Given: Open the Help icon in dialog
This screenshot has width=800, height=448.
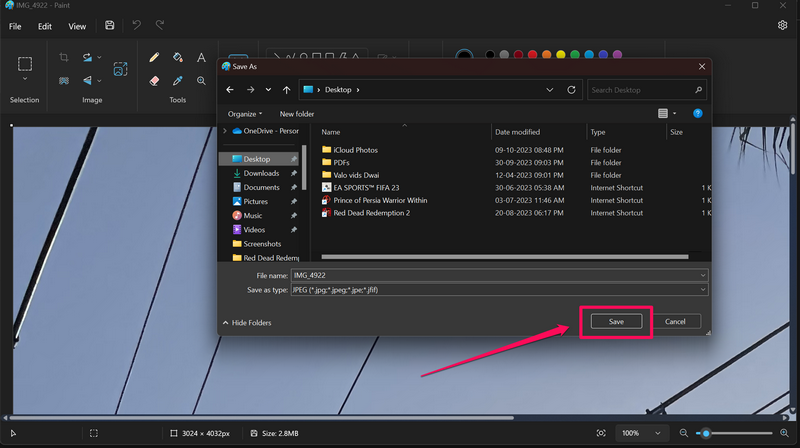Looking at the screenshot, I should pyautogui.click(x=698, y=114).
